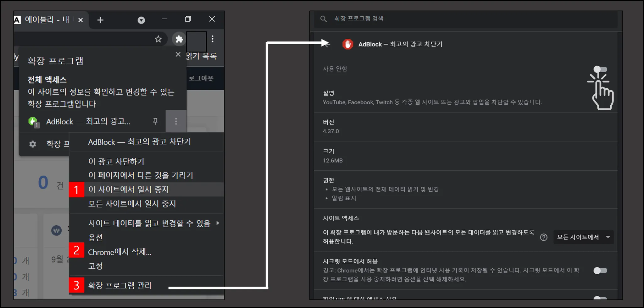Click the 모든 웹사이트의 전체 데이터 읽기 및 변경 permission

coord(385,189)
